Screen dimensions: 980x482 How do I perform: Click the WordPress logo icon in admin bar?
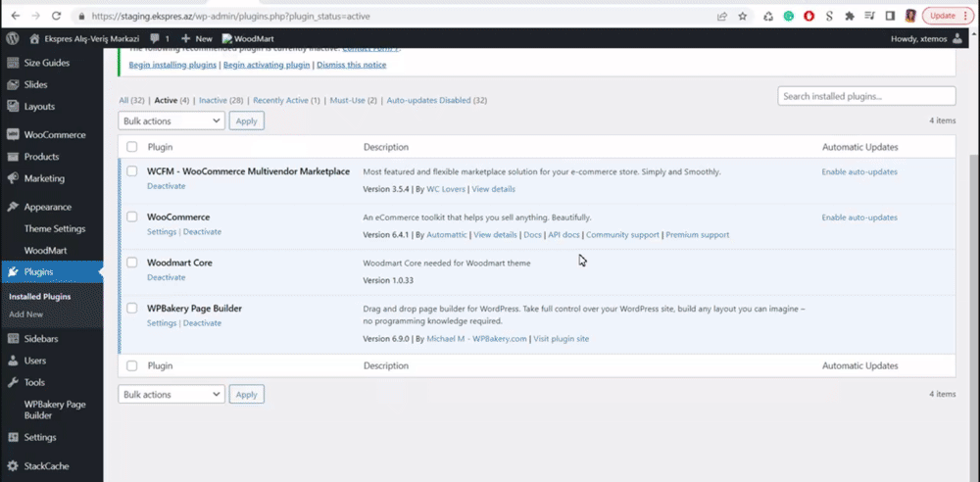coord(13,38)
